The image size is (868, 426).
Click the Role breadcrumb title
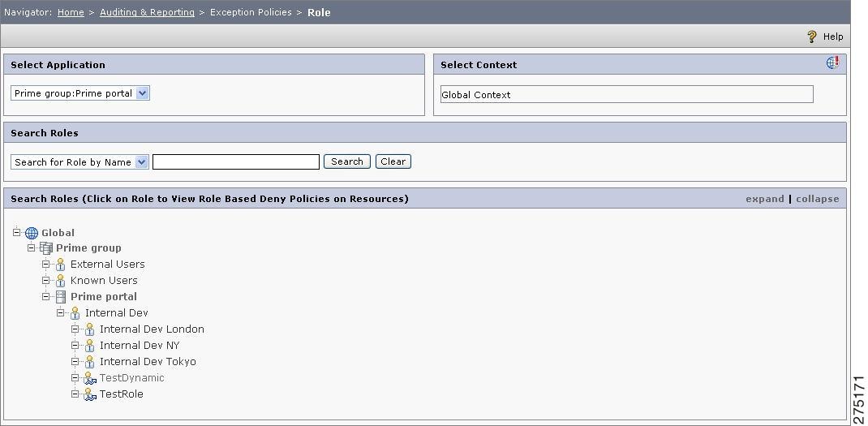click(x=319, y=12)
